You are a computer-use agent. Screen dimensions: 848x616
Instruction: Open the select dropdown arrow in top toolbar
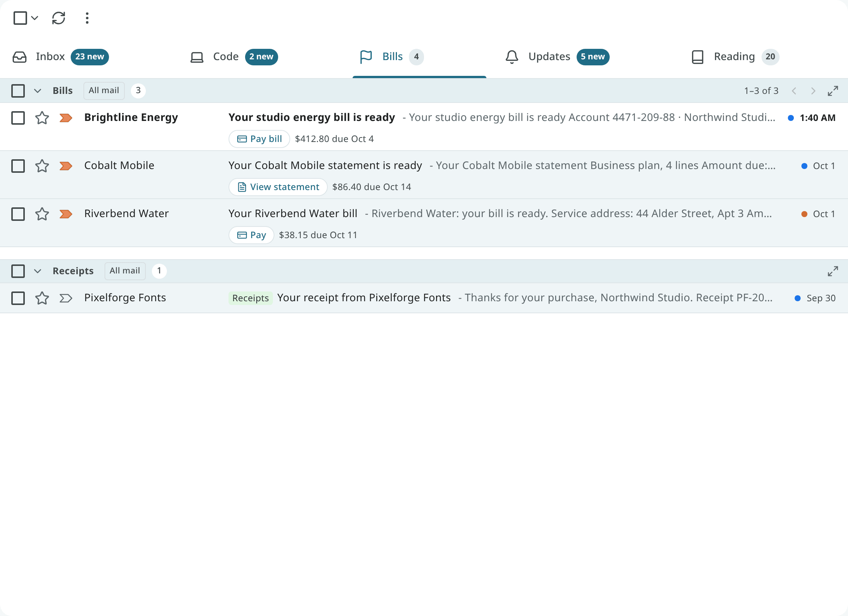pyautogui.click(x=35, y=18)
